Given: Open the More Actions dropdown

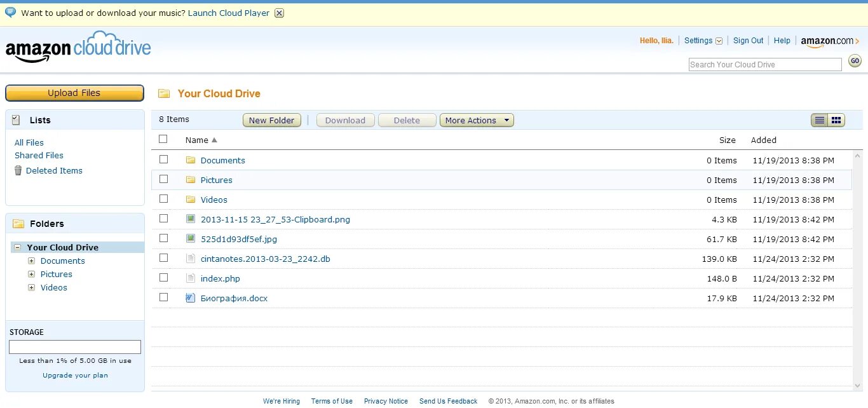Looking at the screenshot, I should click(x=477, y=120).
